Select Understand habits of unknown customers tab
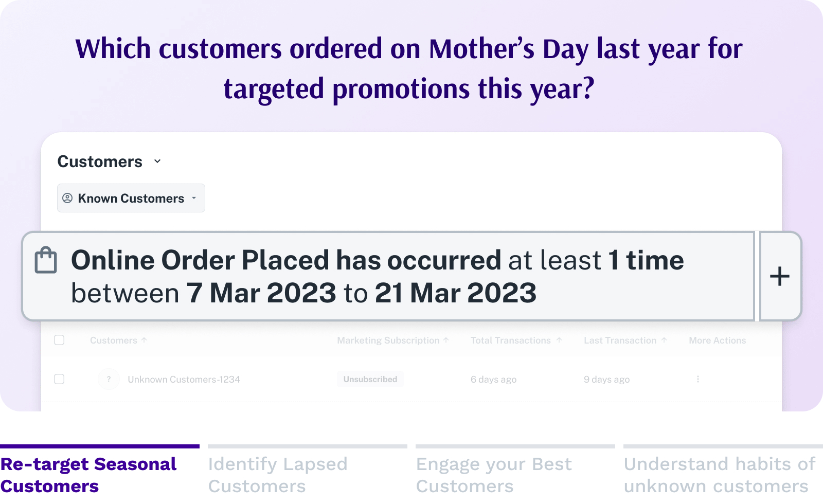Viewport: 823px width, 504px height. tap(719, 474)
